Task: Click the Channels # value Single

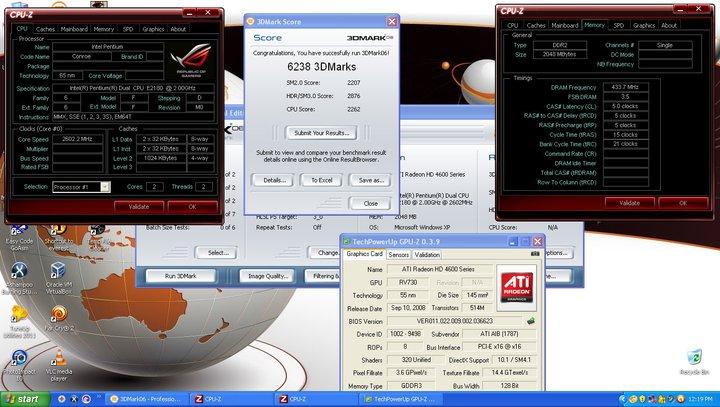Action: (x=665, y=45)
